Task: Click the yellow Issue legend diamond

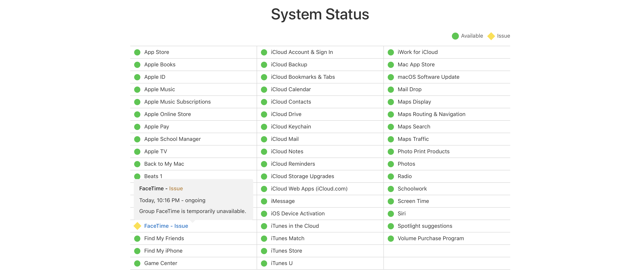Action: 491,36
